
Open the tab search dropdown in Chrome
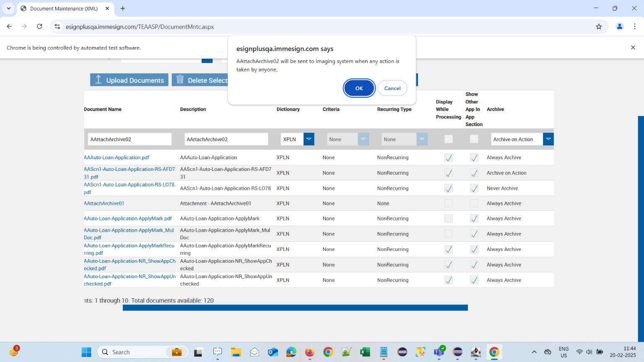(8, 8)
